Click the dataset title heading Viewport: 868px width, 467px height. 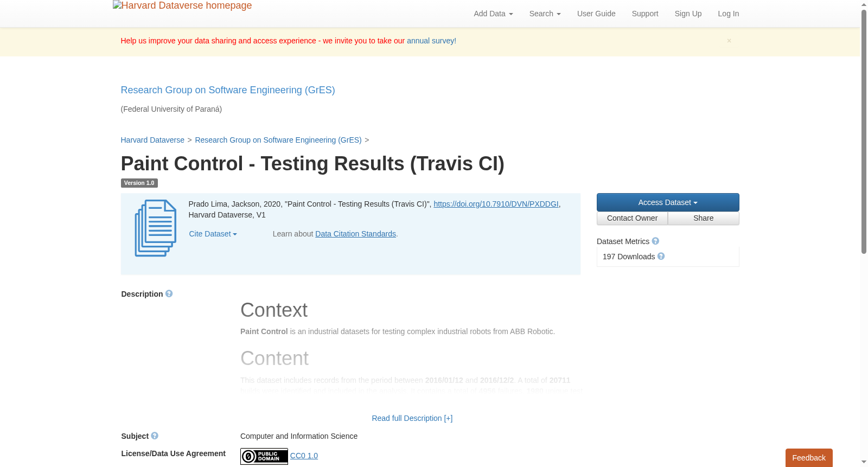click(x=312, y=163)
